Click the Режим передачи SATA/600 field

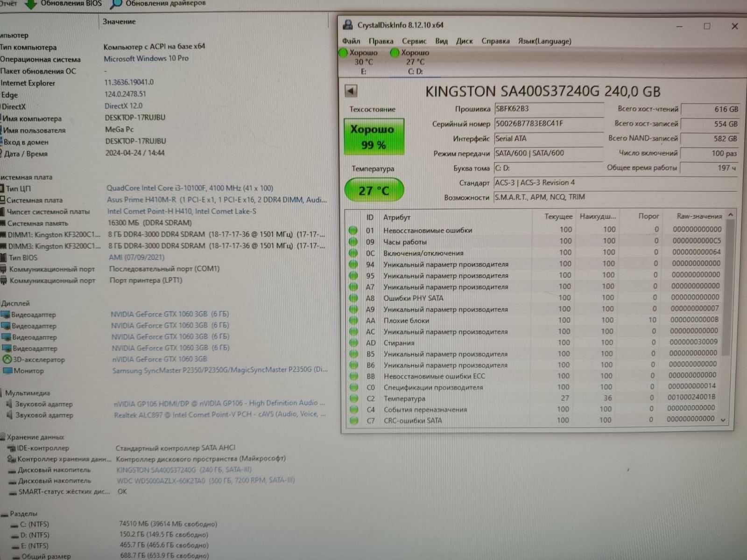coord(549,153)
